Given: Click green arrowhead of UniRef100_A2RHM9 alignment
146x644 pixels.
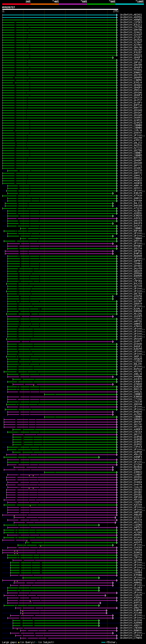Looking at the screenshot, I should tap(99, 623).
